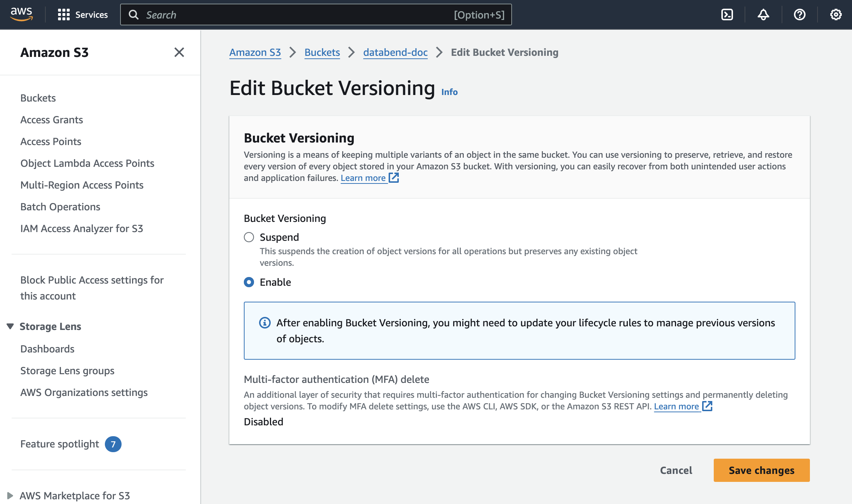Close the Amazon S3 sidebar
The height and width of the screenshot is (504, 852).
point(179,52)
